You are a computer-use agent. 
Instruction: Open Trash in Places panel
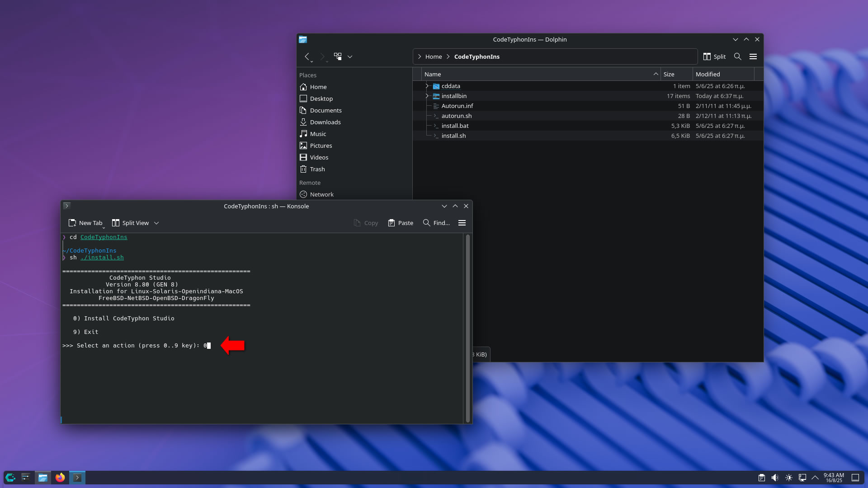(x=354, y=169)
